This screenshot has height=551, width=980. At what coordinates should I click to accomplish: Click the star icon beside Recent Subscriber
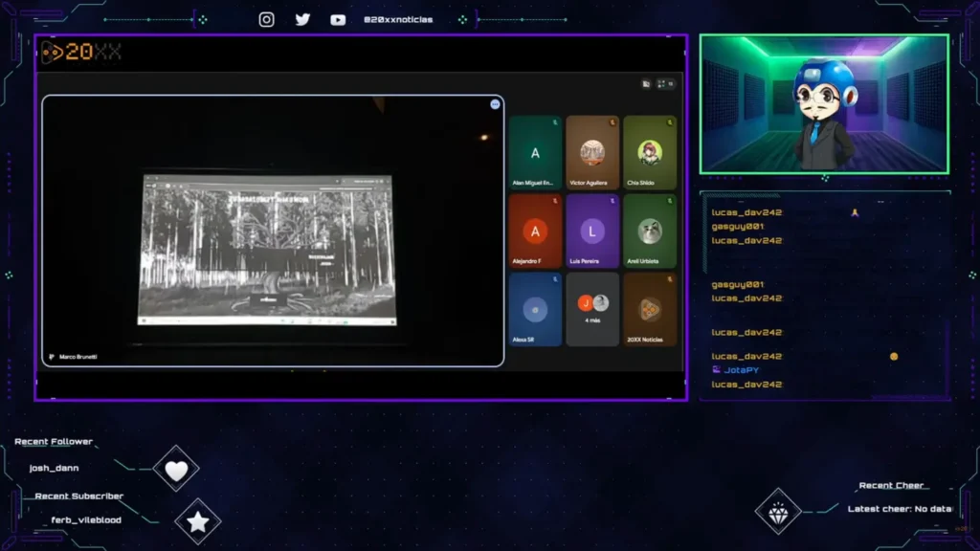pos(198,521)
